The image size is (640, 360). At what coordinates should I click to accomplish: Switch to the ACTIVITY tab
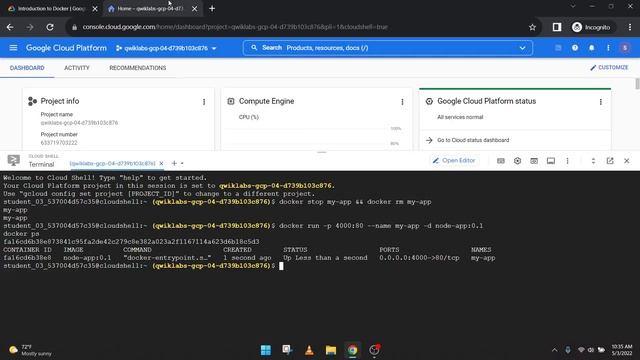[77, 68]
